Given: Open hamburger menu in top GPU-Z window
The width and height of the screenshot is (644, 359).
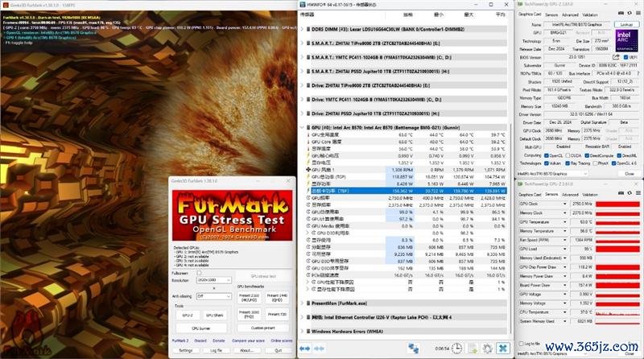Looking at the screenshot, I should pyautogui.click(x=638, y=14).
